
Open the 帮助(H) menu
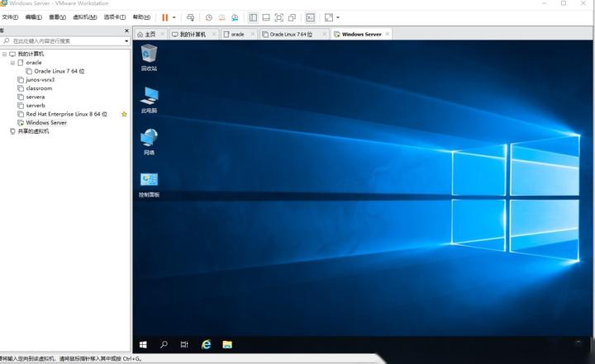141,17
